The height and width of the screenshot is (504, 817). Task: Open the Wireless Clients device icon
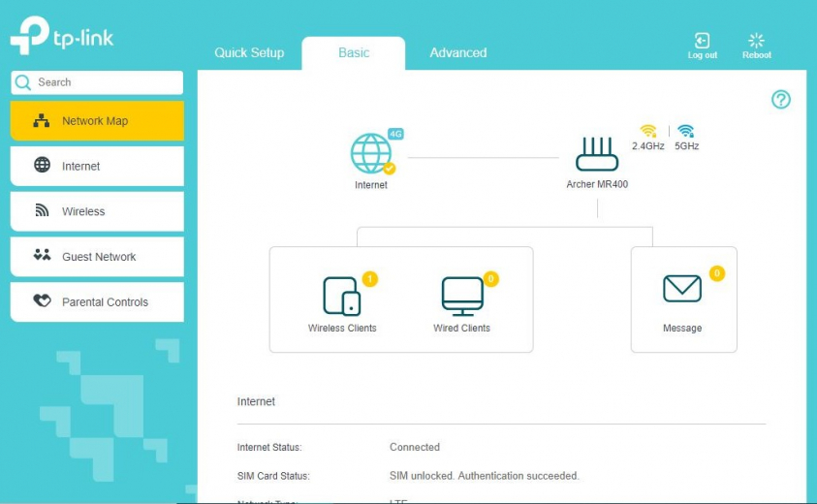341,296
